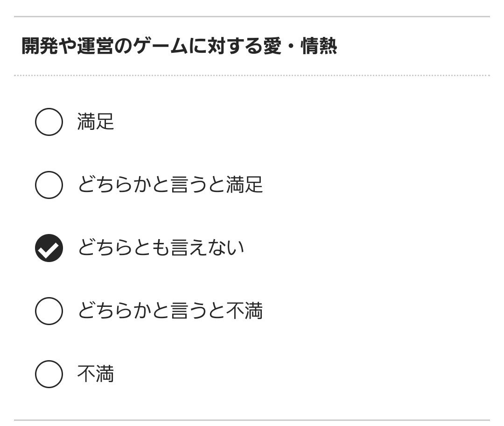The width and height of the screenshot is (504, 426).
Task: Click the 満足 option label text
Action: [x=96, y=122]
